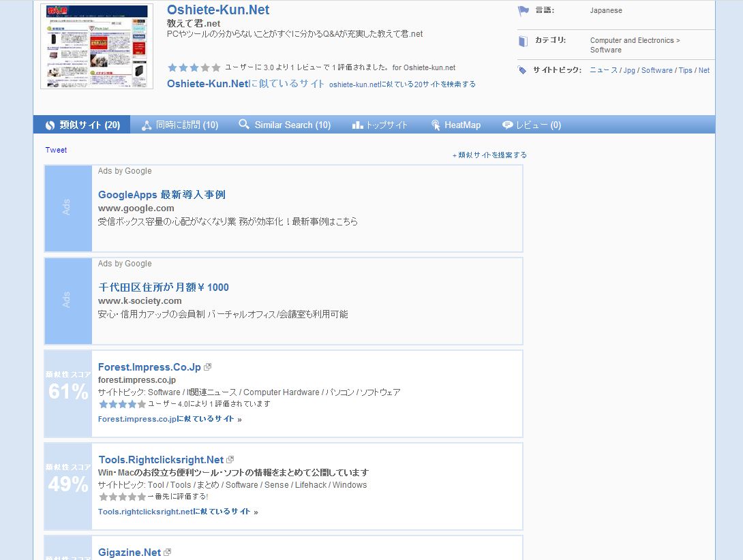Click the site topics tag icon
The image size is (743, 560).
[522, 70]
